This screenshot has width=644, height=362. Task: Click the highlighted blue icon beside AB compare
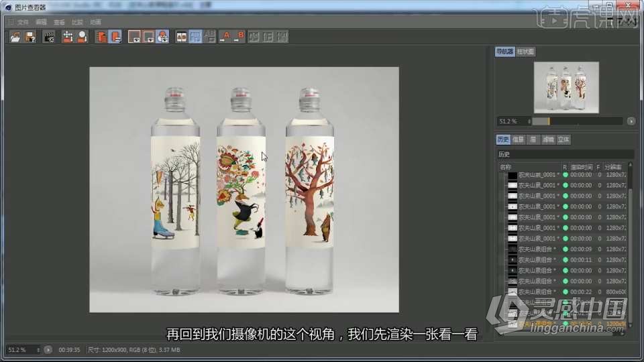click(196, 37)
